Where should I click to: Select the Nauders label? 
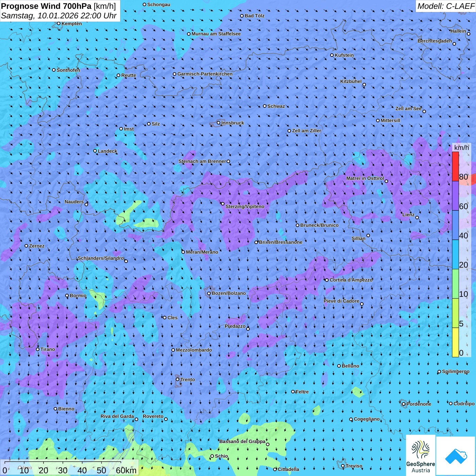click(x=74, y=202)
